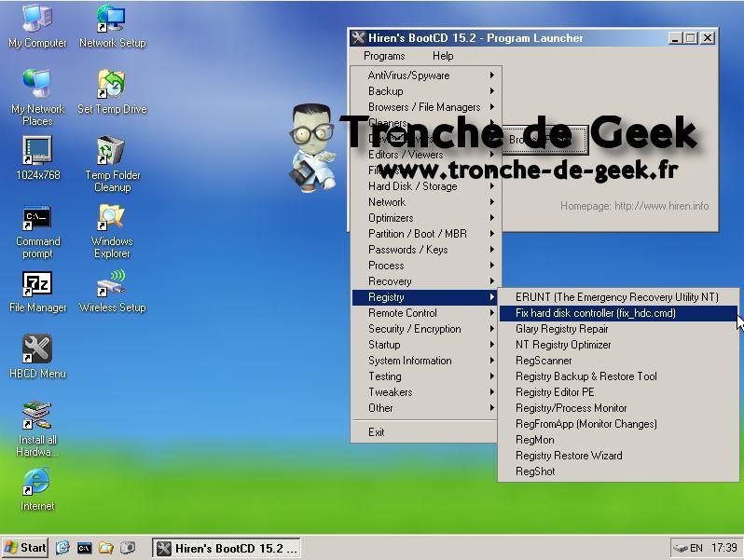Select the Temp Folder Cleanup icon
Viewport: 744px width, 560px height.
112,164
